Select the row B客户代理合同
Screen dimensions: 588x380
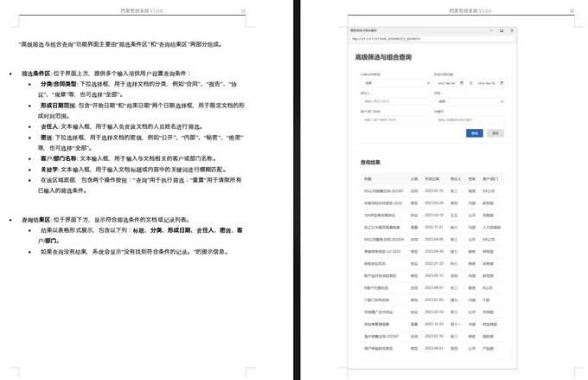tap(432, 288)
